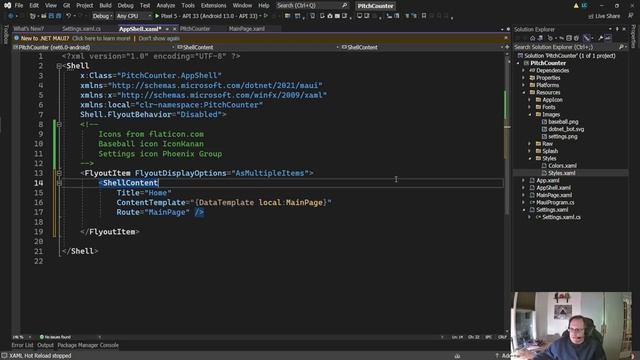
Task: Click the search magnifier in Solution Explorer
Action: tap(621, 47)
